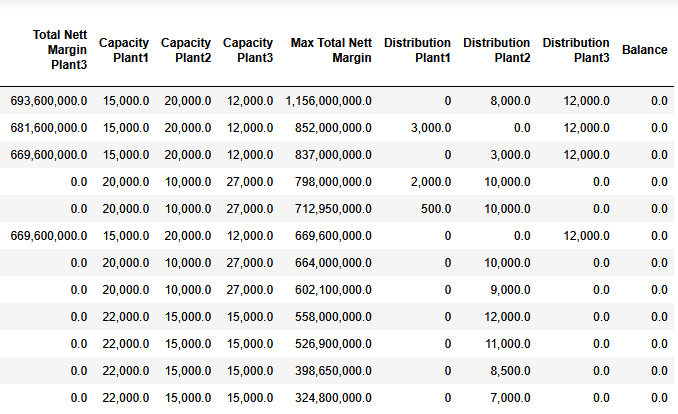Click the Balance column header
This screenshot has height=414, width=678.
[644, 50]
